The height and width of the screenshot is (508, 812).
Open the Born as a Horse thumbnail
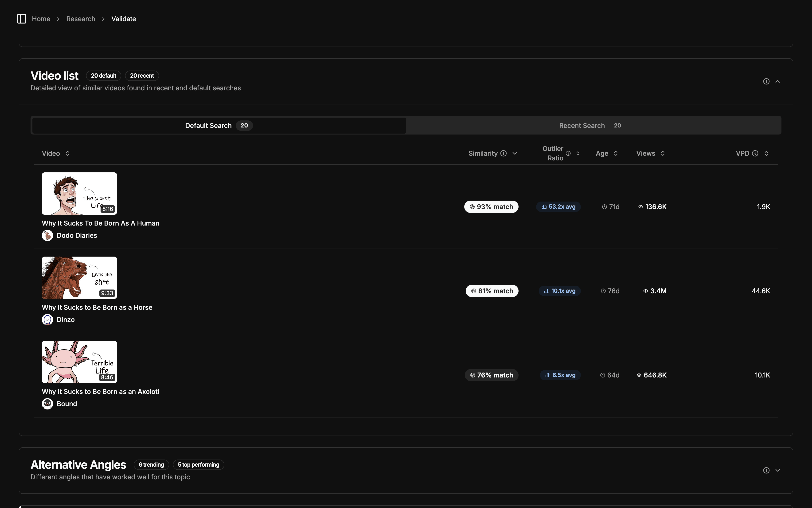(79, 278)
